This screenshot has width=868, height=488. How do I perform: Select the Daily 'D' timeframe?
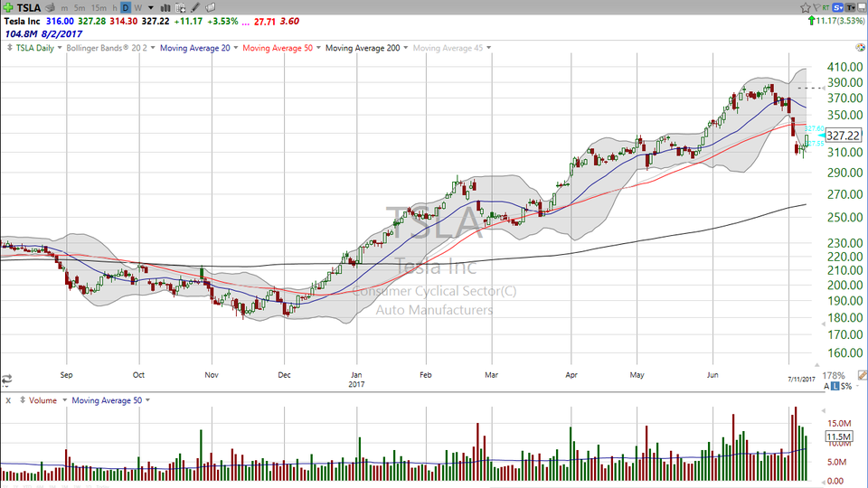point(126,8)
